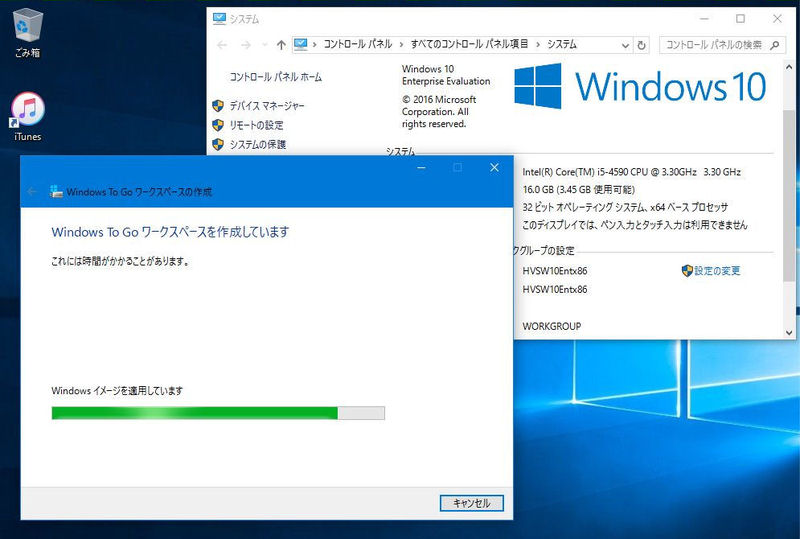Minimize the Windows To Go wizard window
The image size is (800, 539).
[x=421, y=167]
